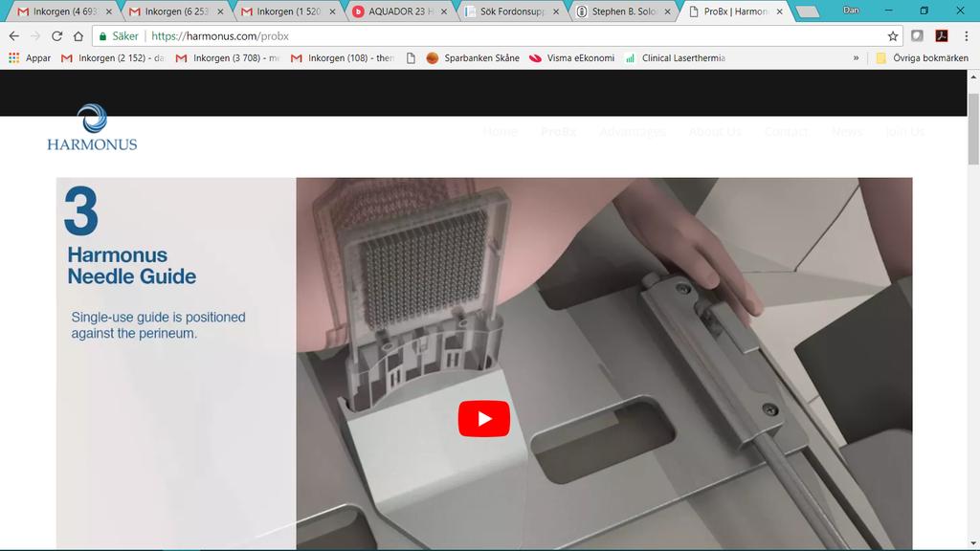Close the AQUADOR 23 tab

pyautogui.click(x=444, y=11)
